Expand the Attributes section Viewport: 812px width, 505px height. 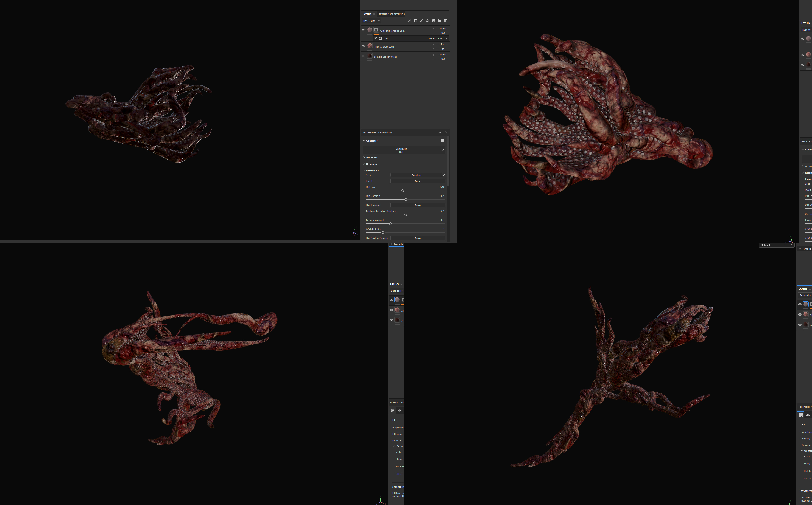click(370, 158)
